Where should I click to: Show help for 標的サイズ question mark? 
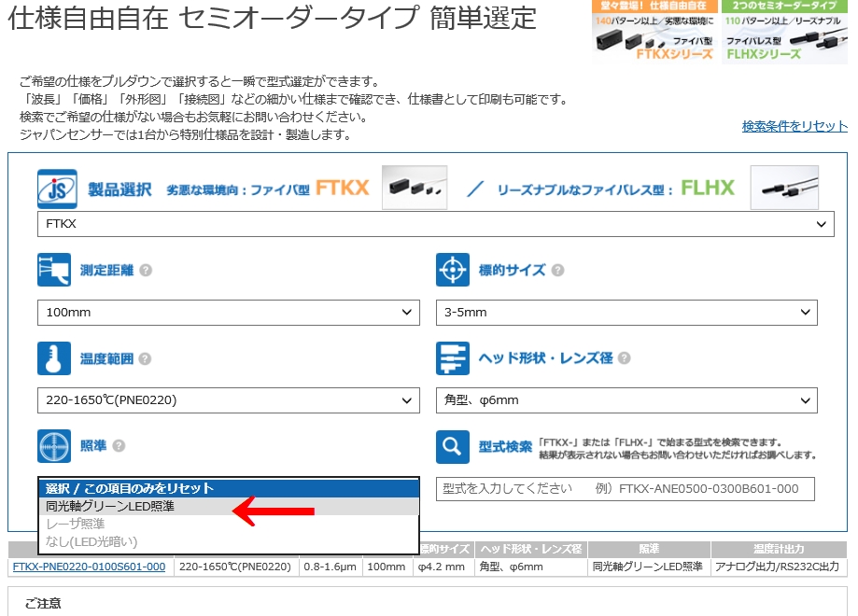tap(557, 271)
